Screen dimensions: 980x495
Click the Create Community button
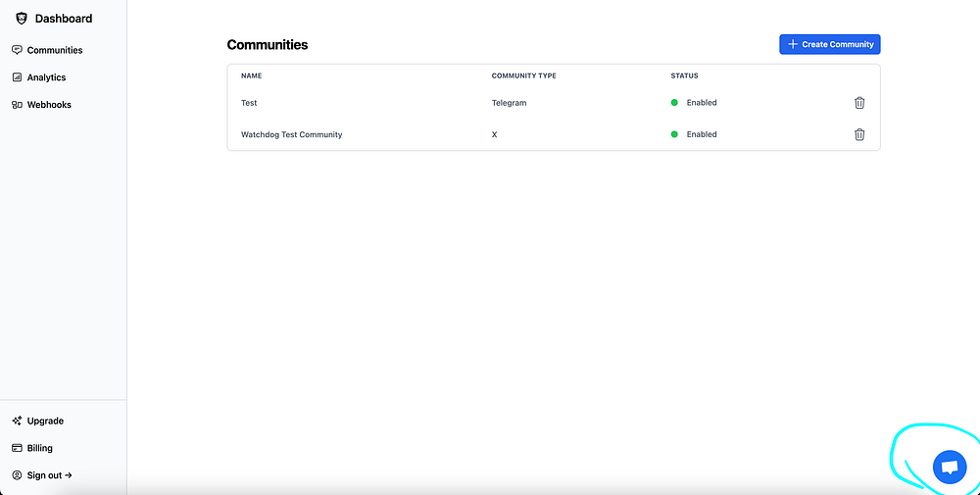[829, 44]
